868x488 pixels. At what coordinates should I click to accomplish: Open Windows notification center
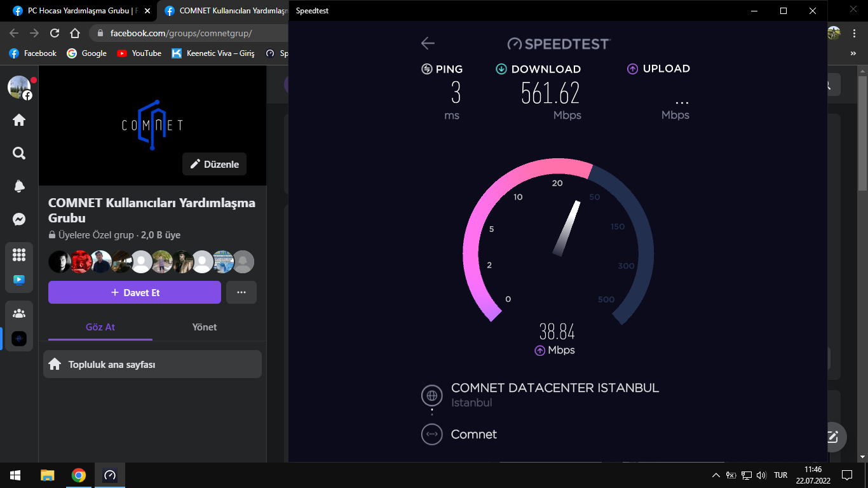point(847,475)
